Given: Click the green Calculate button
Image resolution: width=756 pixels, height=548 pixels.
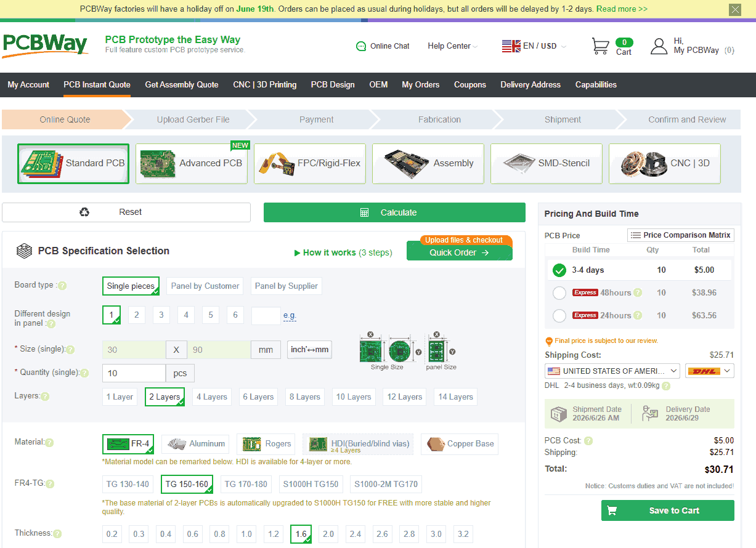Looking at the screenshot, I should pos(394,212).
